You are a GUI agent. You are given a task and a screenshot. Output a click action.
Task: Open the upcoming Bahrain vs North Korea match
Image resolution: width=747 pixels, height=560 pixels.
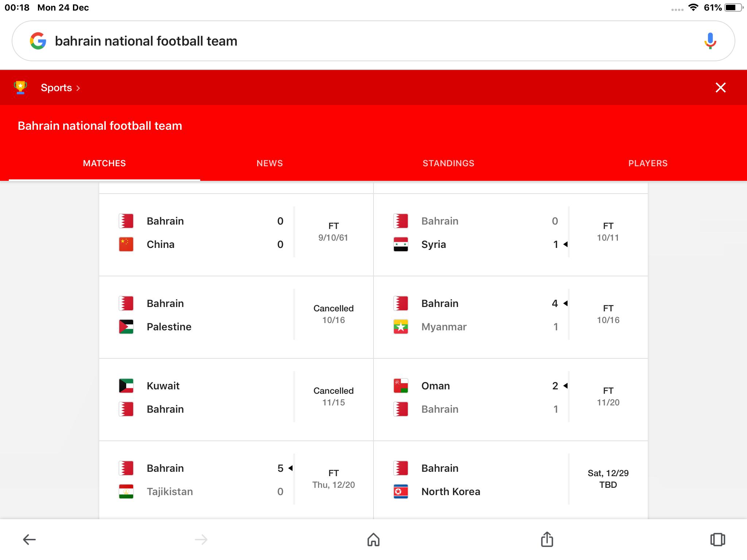click(x=511, y=480)
